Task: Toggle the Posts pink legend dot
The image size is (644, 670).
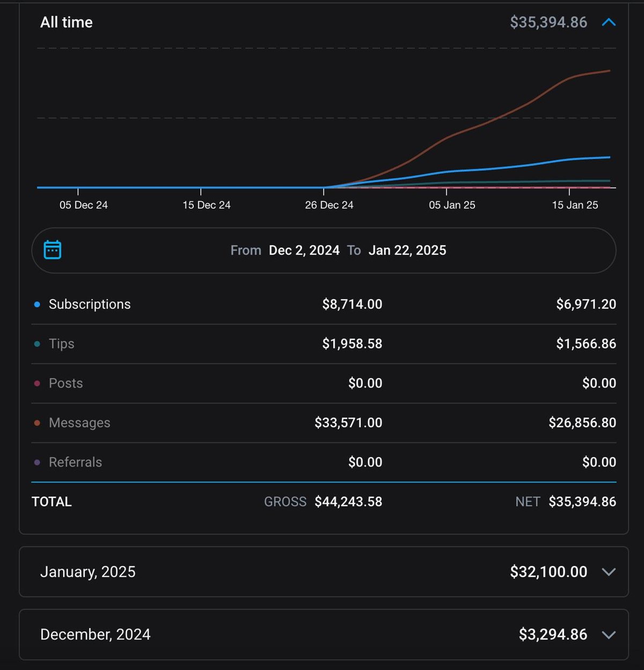Action: [x=37, y=383]
